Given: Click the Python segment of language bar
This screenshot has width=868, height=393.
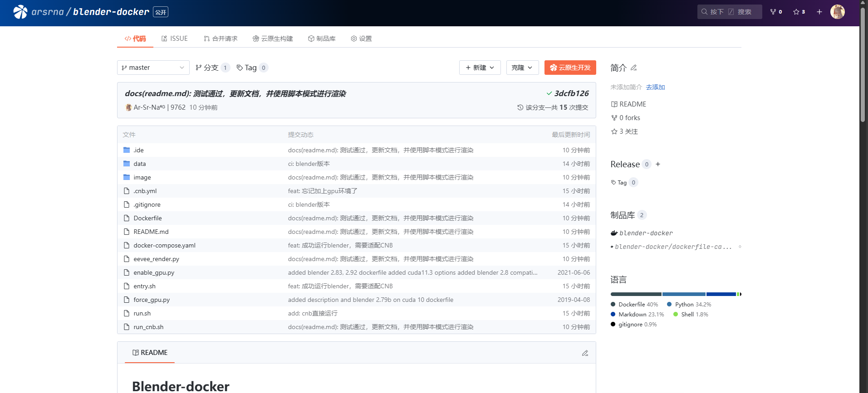Looking at the screenshot, I should (684, 294).
